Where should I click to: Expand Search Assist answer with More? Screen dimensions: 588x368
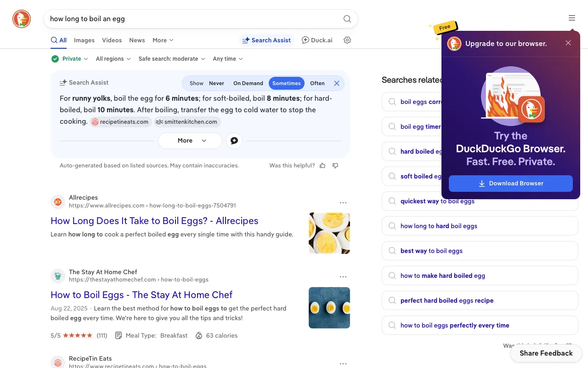190,141
